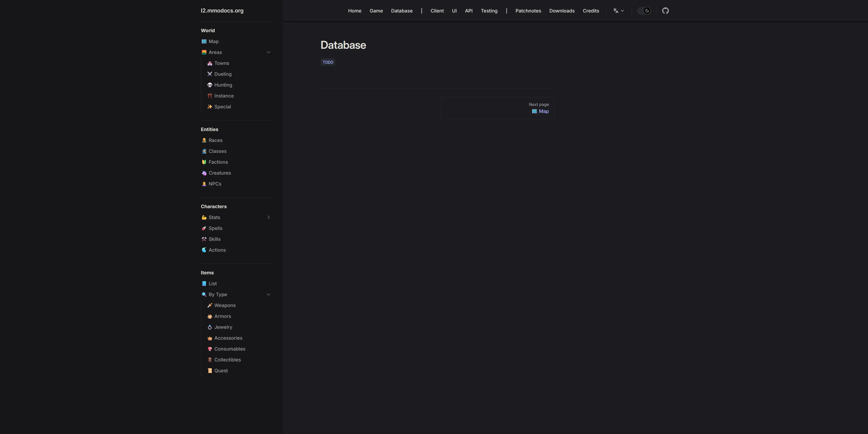This screenshot has height=434, width=868.
Task: Open the Hunting sidebar link
Action: (x=223, y=85)
